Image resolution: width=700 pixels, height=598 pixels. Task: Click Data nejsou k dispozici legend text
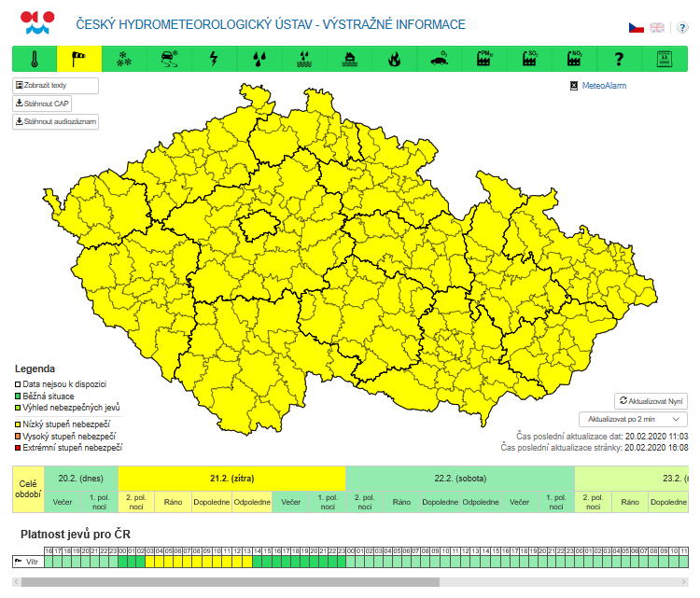click(64, 384)
